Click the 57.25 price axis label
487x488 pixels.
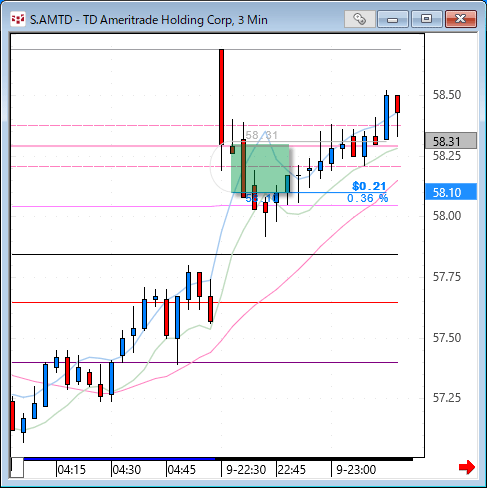447,398
